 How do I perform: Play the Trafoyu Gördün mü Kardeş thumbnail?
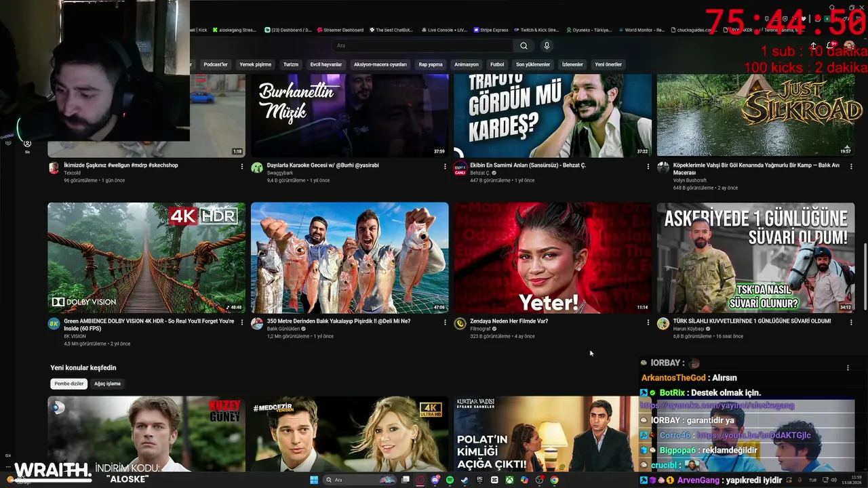(x=553, y=115)
